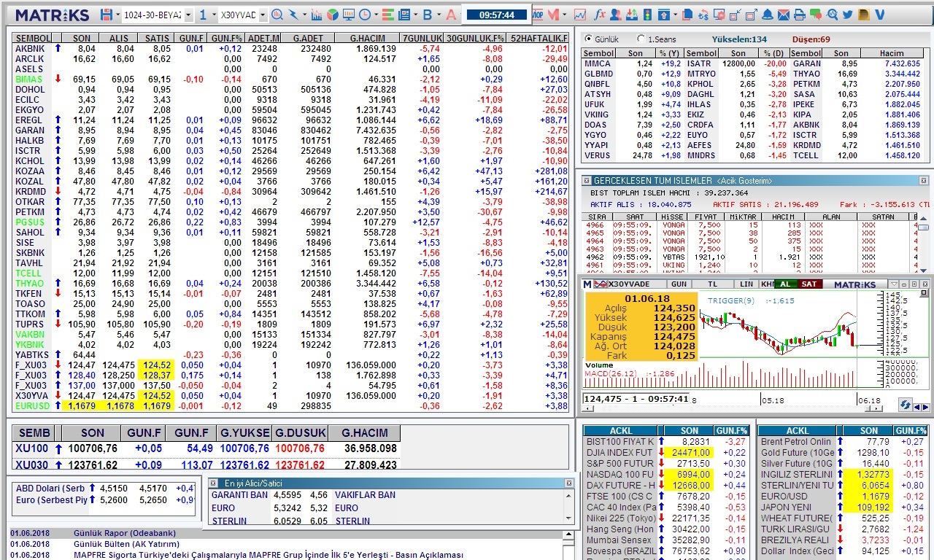Click the save floppy disk icon
This screenshot has height=560, width=934.
pyautogui.click(x=106, y=15)
